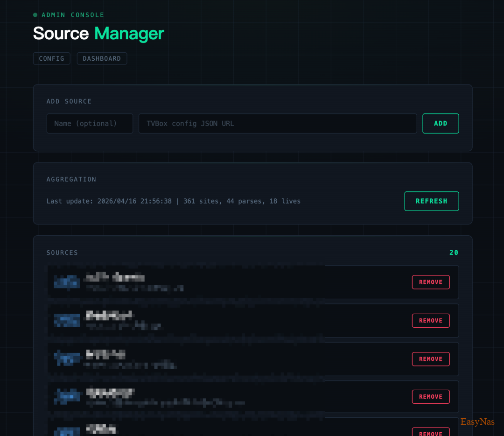Click the "ADMIN CONSOLE" label
Viewport: 504px width, 436px height.
[x=73, y=15]
